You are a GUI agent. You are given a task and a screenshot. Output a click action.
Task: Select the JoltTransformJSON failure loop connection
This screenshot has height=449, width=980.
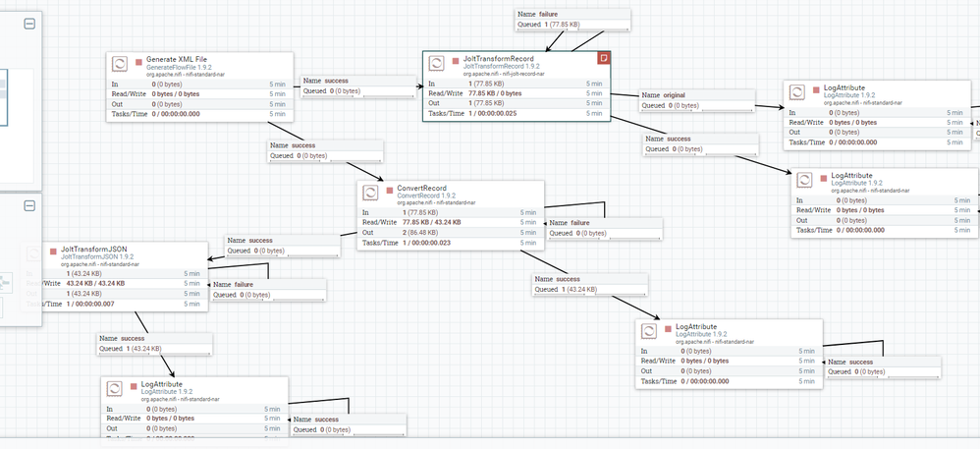[x=269, y=290]
